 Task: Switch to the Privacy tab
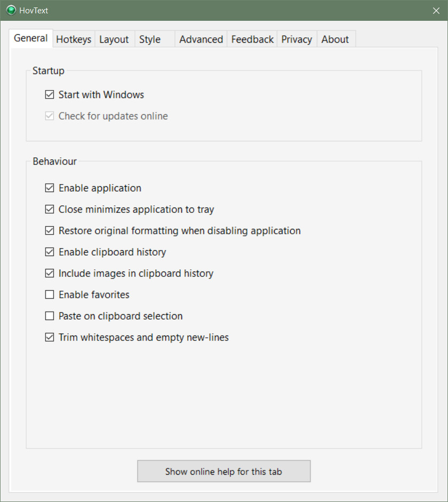click(297, 39)
